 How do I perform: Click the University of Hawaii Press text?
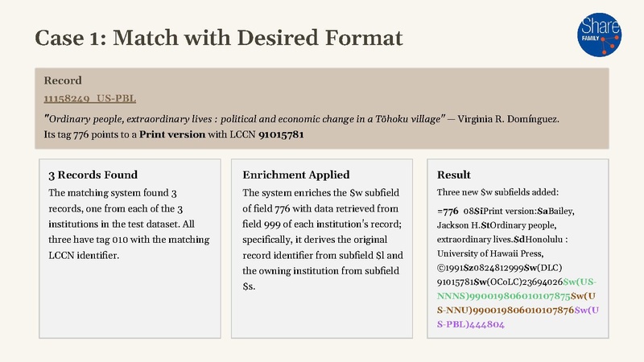(x=490, y=253)
